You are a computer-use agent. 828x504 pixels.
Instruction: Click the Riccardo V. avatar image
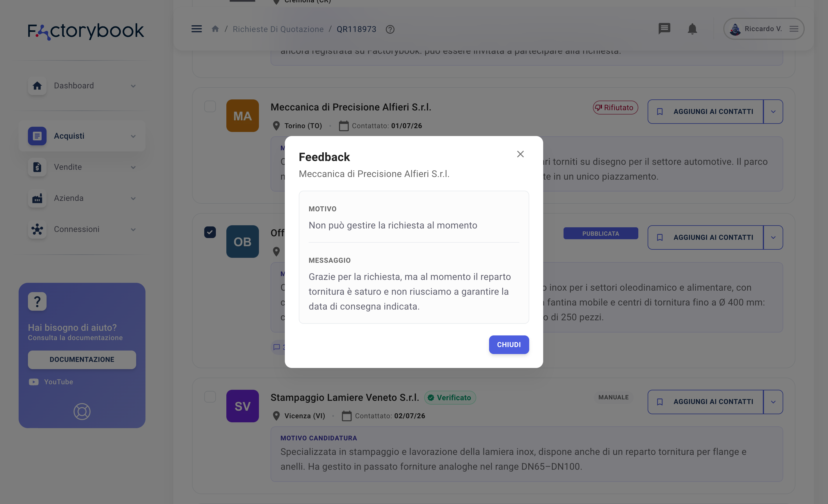735,29
